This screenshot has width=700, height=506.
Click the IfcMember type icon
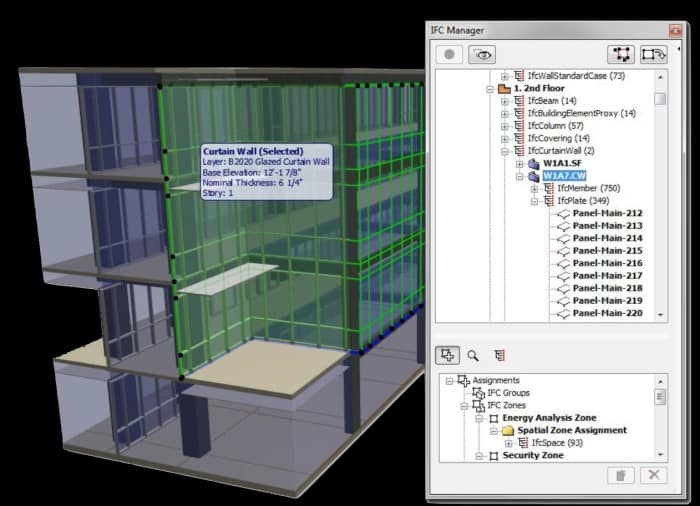[x=548, y=188]
